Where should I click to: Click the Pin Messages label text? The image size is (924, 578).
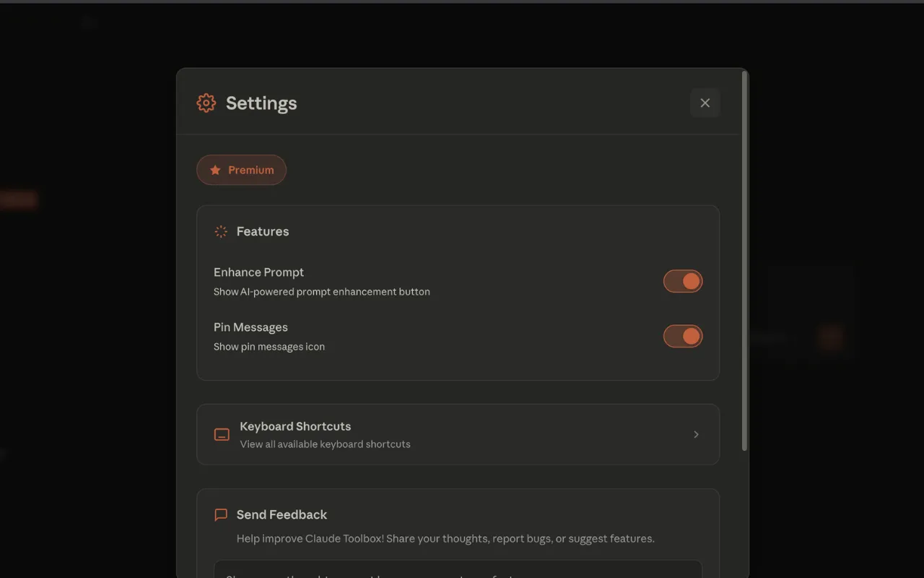tap(250, 327)
